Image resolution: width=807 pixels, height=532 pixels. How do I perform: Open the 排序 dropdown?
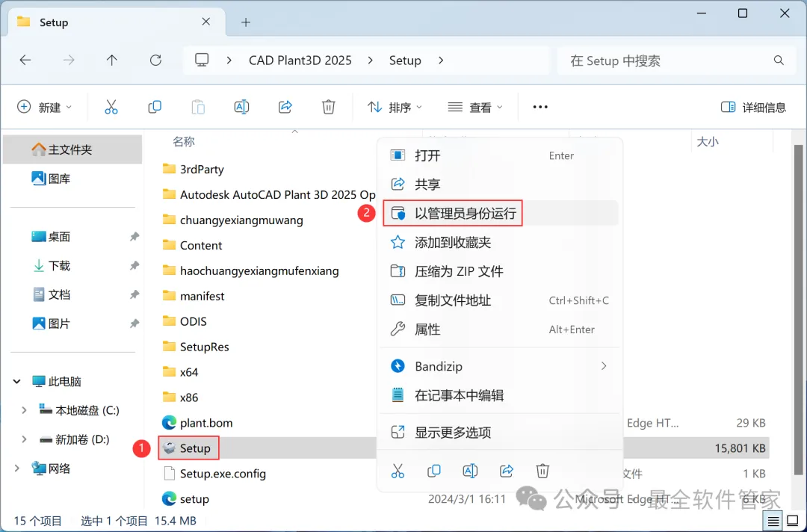(395, 107)
